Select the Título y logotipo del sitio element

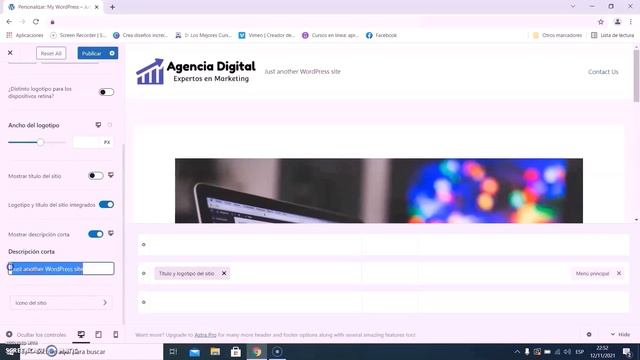coord(187,273)
